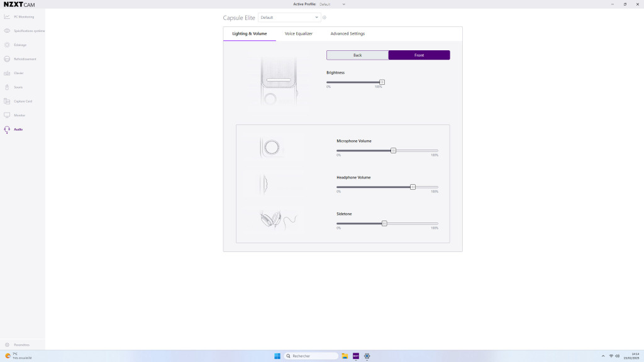Open the Windows Start menu

[277, 356]
